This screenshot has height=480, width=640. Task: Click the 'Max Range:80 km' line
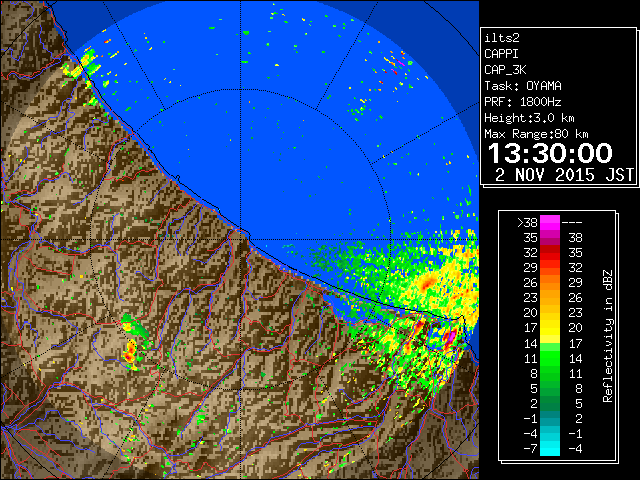(x=536, y=134)
